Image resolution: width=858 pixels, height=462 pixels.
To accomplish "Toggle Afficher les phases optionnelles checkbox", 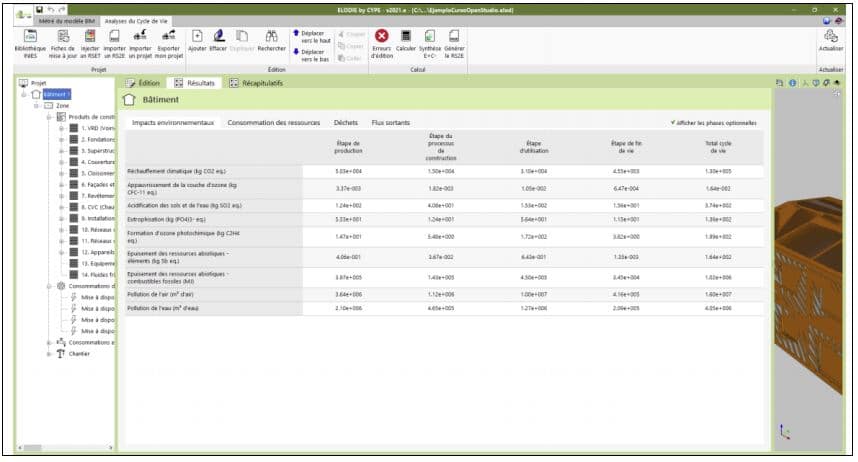I will tap(675, 123).
